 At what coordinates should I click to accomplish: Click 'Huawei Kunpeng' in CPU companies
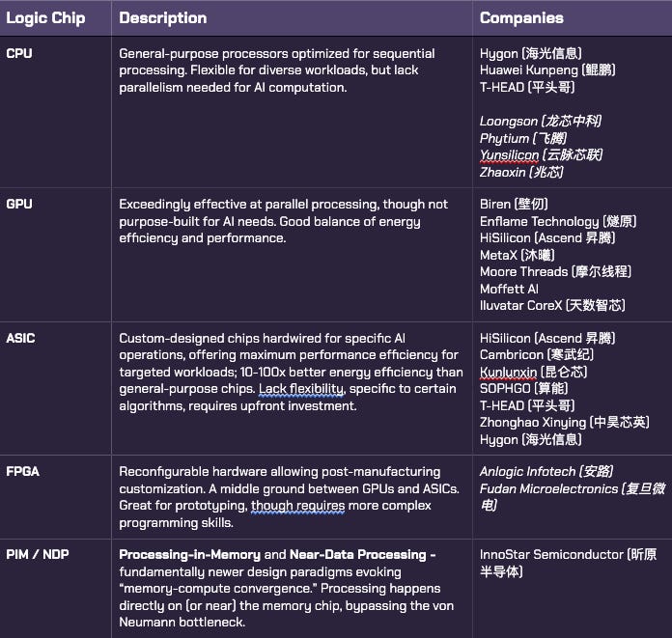[547, 70]
